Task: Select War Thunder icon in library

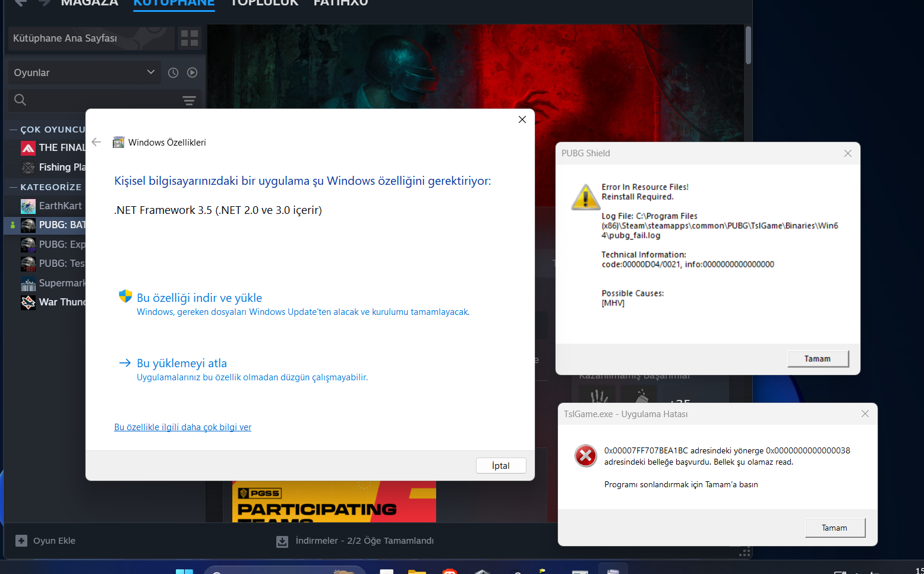Action: tap(28, 302)
